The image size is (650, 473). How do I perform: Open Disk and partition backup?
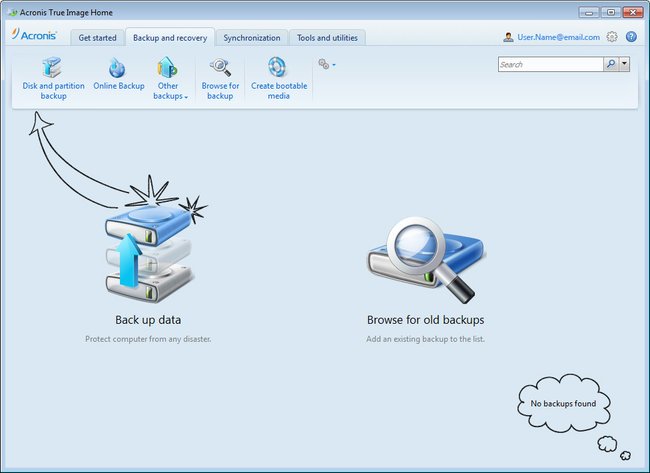[53, 79]
